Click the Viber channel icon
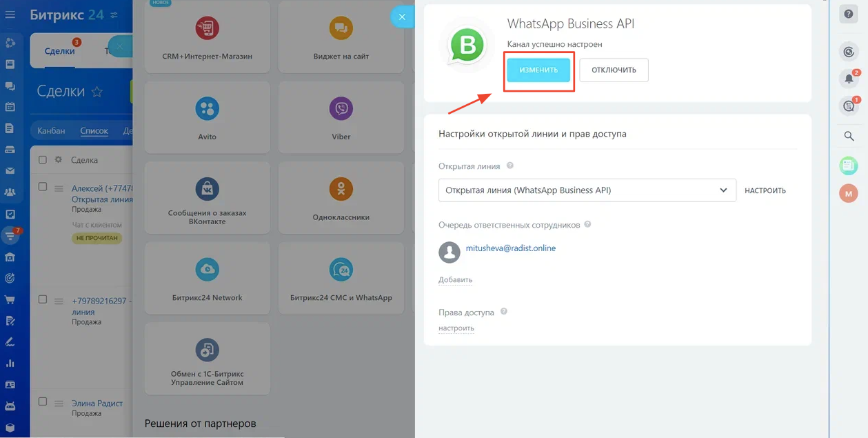This screenshot has width=868, height=438. [341, 109]
